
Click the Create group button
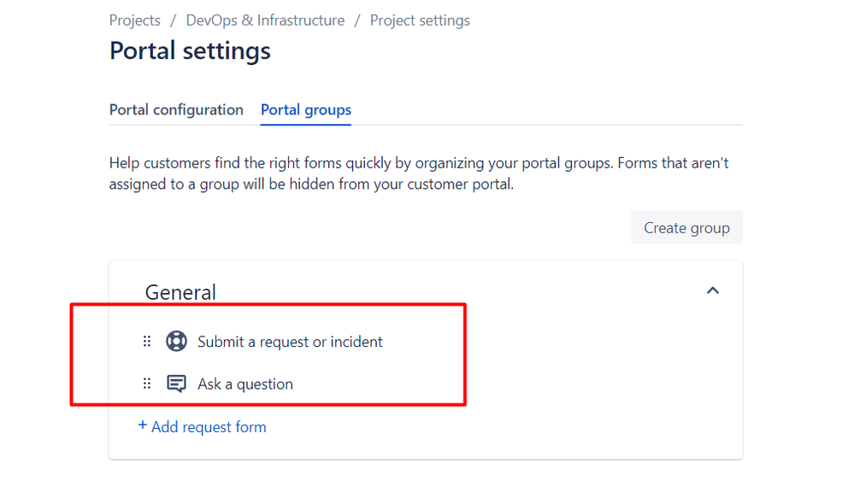(686, 227)
